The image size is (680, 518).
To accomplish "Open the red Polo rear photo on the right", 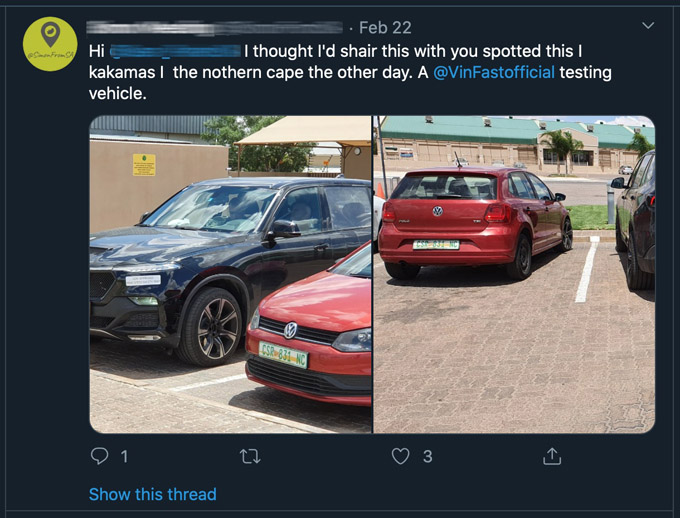I will (514, 274).
